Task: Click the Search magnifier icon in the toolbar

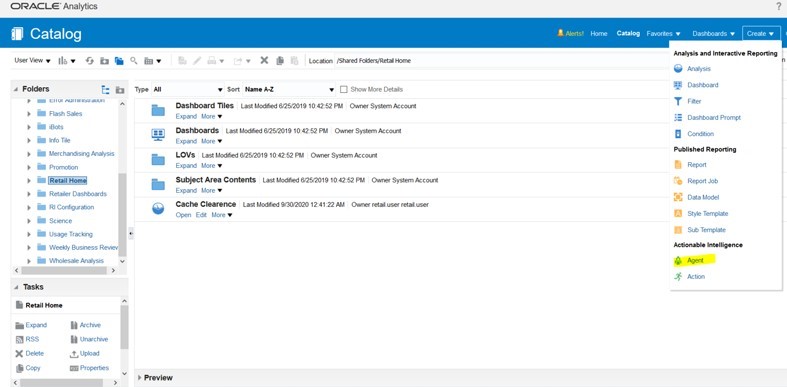Action: tap(134, 60)
